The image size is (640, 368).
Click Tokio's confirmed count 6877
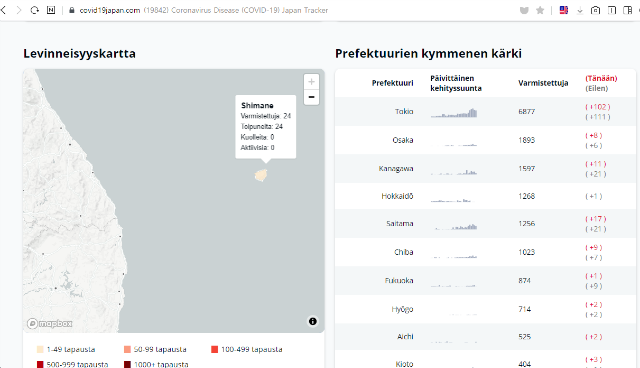(x=527, y=111)
